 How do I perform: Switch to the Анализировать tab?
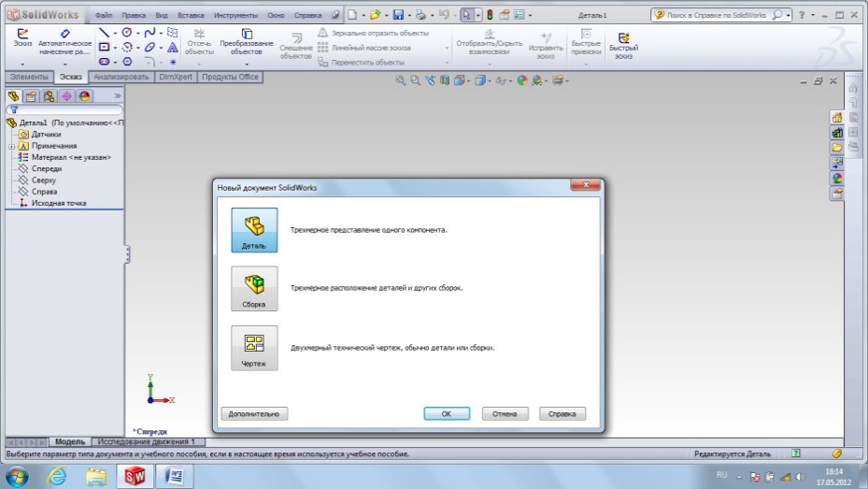[x=121, y=77]
